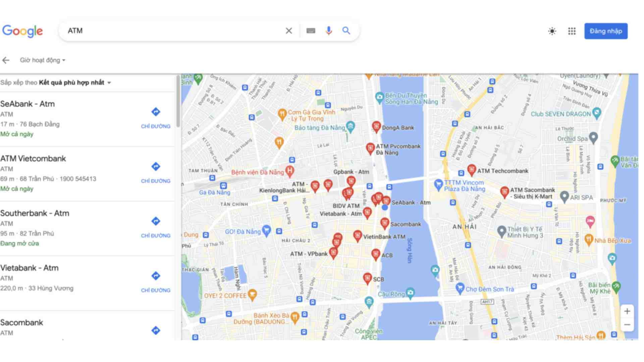Get directions to SeAbank - Atm
The width and height of the screenshot is (644, 362).
tap(156, 118)
